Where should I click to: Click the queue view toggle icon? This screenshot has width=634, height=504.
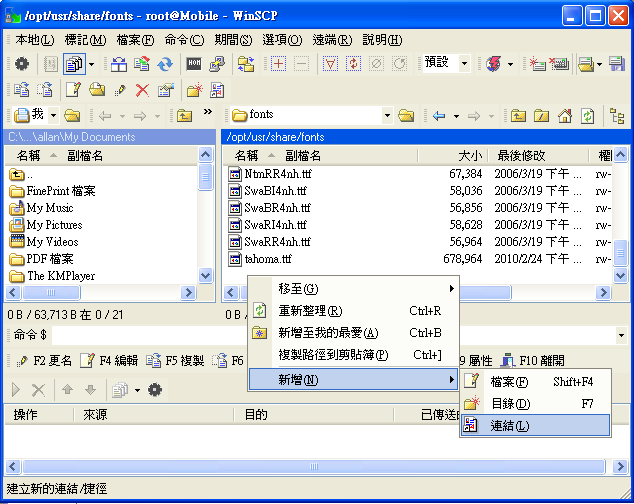coord(74,64)
